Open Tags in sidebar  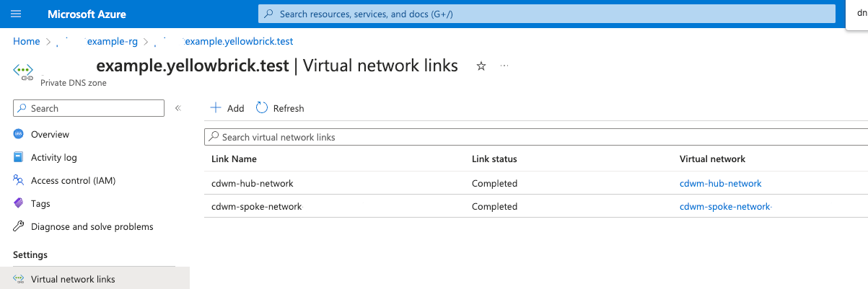click(40, 203)
